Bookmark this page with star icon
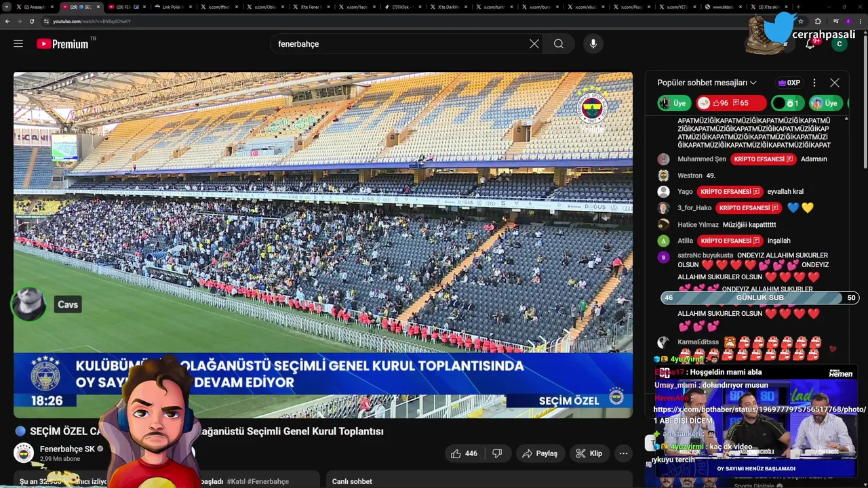Viewport: 868px width, 488px height. (x=800, y=21)
